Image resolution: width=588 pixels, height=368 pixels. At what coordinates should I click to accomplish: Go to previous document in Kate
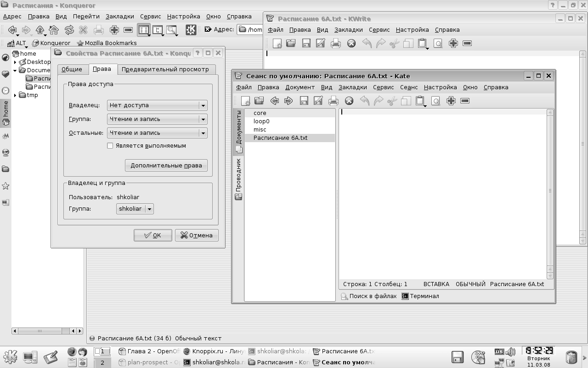[x=275, y=101]
